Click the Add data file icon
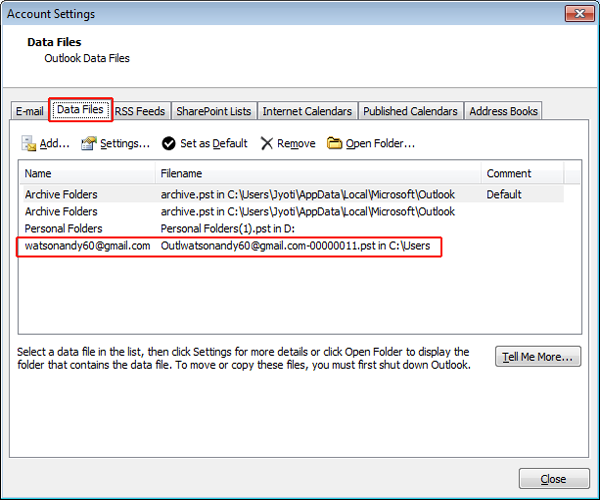This screenshot has width=600, height=500. pyautogui.click(x=29, y=143)
